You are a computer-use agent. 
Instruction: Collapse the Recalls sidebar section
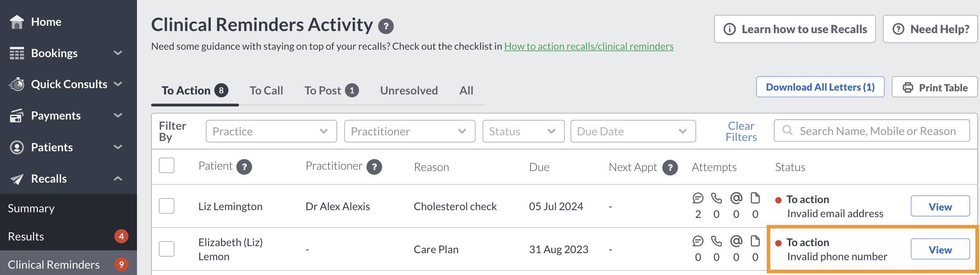point(118,178)
